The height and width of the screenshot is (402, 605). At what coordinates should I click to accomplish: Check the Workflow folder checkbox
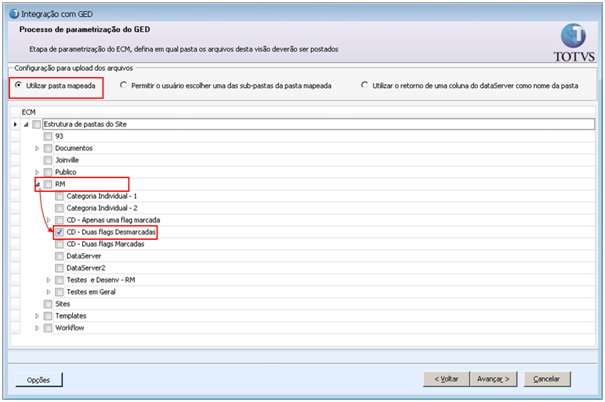pos(48,328)
